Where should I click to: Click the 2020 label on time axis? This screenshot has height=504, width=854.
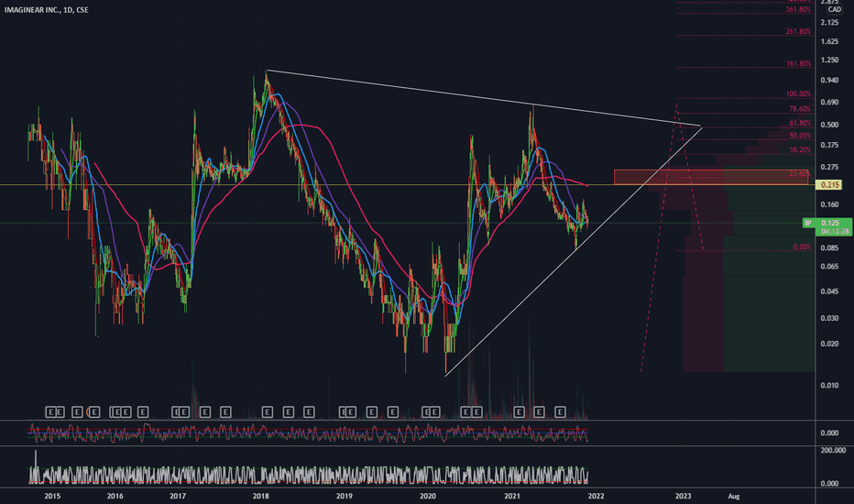[428, 496]
